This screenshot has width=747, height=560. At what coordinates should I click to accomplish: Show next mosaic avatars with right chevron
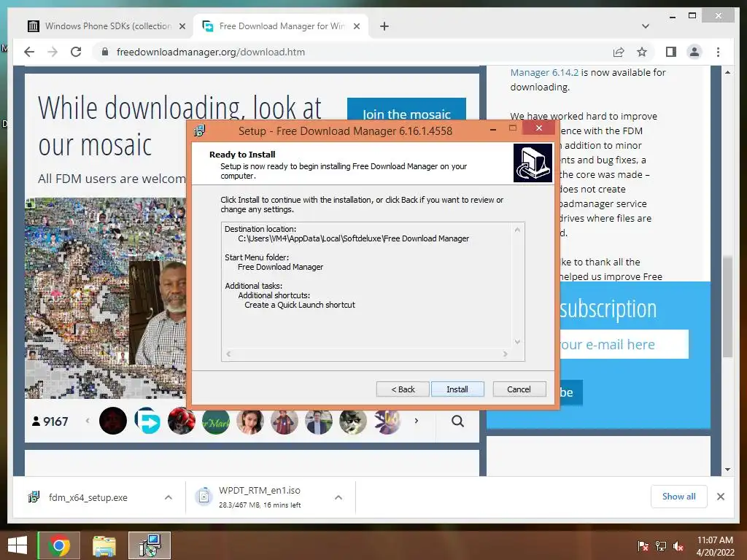[417, 421]
